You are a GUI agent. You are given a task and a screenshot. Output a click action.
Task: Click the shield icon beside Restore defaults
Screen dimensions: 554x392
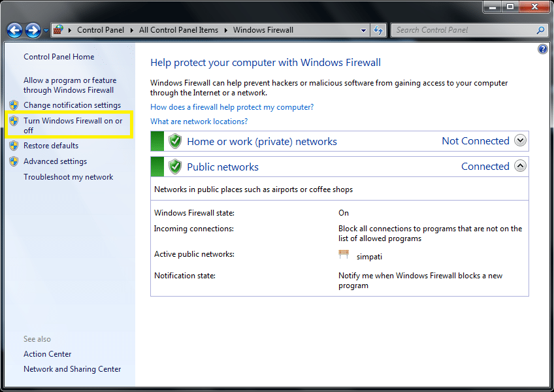(x=14, y=145)
